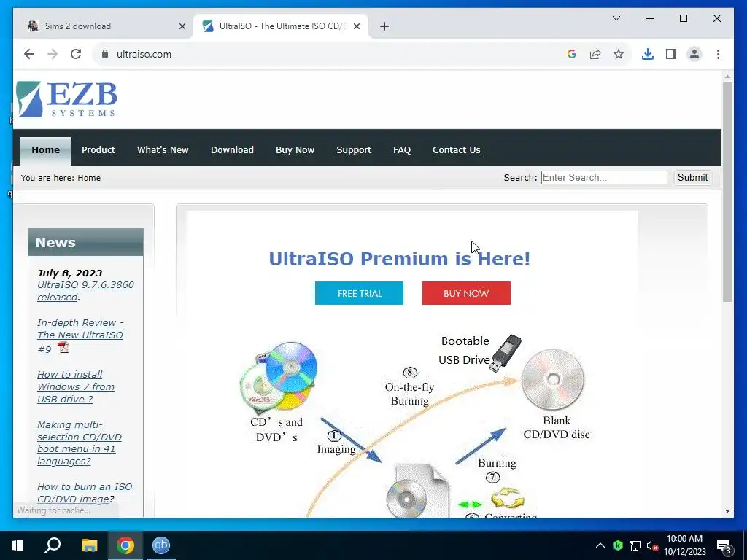Click the scrollbar up arrow
Screen dimensions: 747x560
727,76
